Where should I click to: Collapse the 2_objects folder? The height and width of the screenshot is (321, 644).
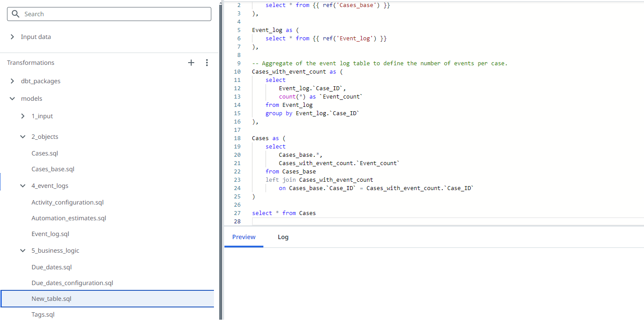pos(23,137)
